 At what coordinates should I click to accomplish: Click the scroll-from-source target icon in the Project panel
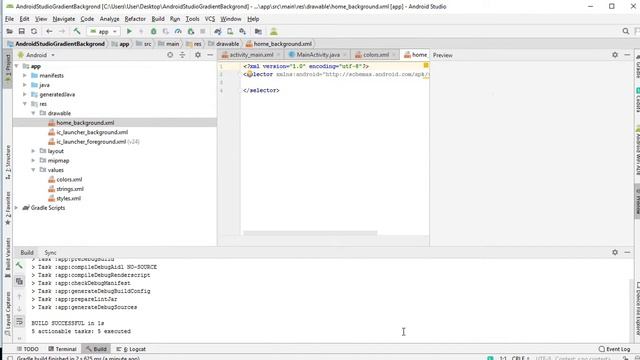click(x=170, y=55)
